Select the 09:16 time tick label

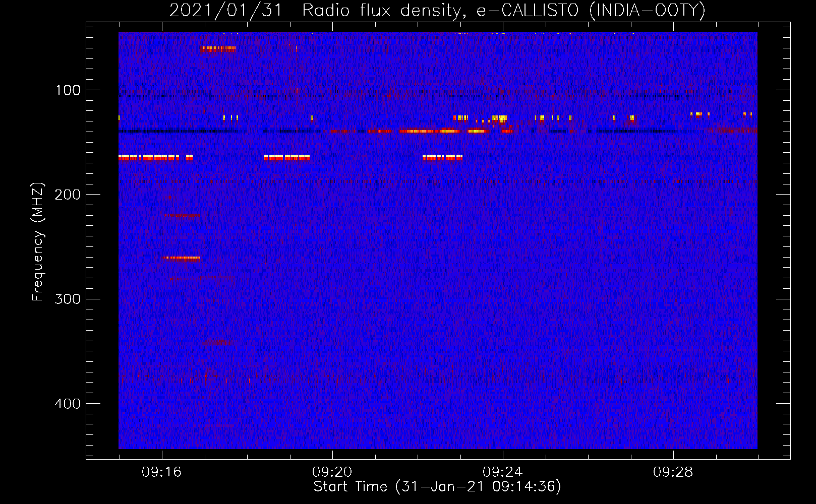coord(161,472)
